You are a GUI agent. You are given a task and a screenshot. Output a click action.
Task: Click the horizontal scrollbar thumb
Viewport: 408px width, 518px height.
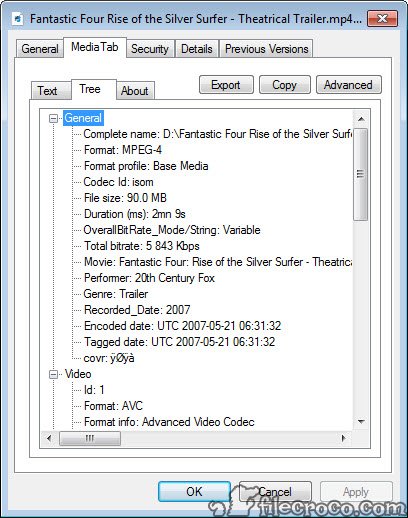coord(90,438)
